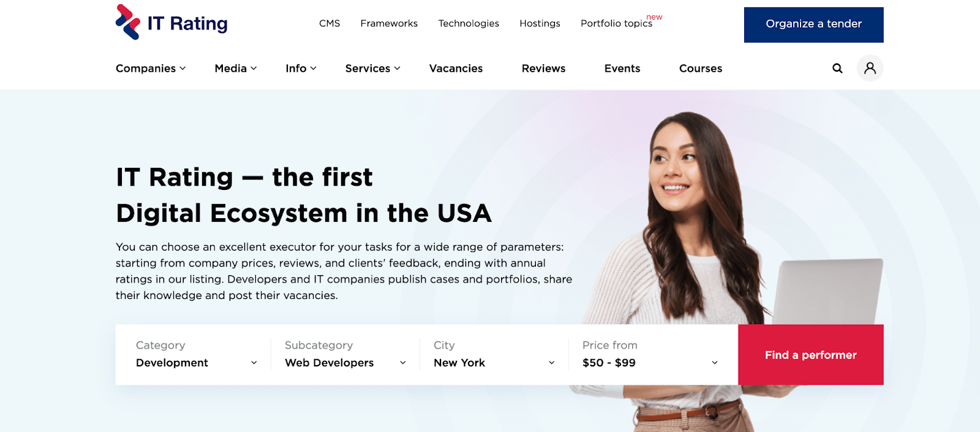The width and height of the screenshot is (980, 432).
Task: Open the Reviews section
Action: [543, 69]
